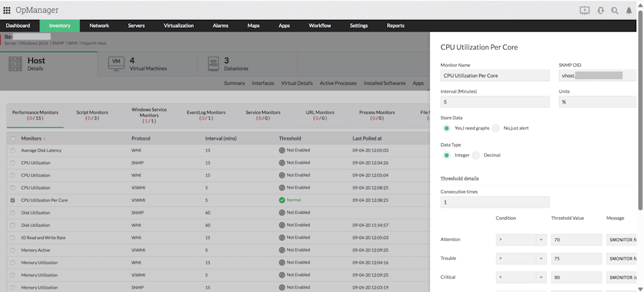Click the Trouble threshold value 75 field
644x292 pixels.
tap(576, 258)
